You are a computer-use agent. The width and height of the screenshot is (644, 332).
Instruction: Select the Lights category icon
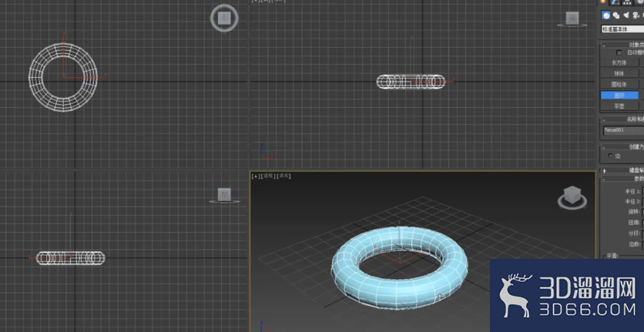point(626,15)
